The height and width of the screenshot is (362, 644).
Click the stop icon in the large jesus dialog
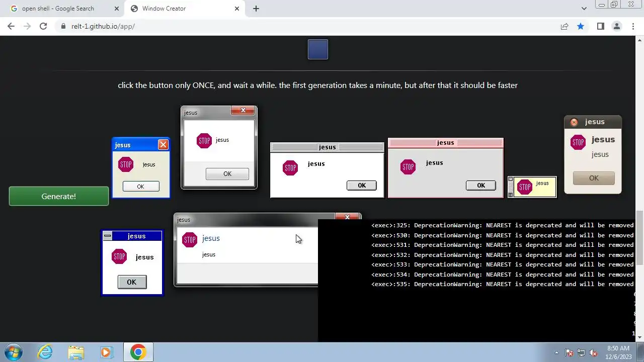pos(190,240)
